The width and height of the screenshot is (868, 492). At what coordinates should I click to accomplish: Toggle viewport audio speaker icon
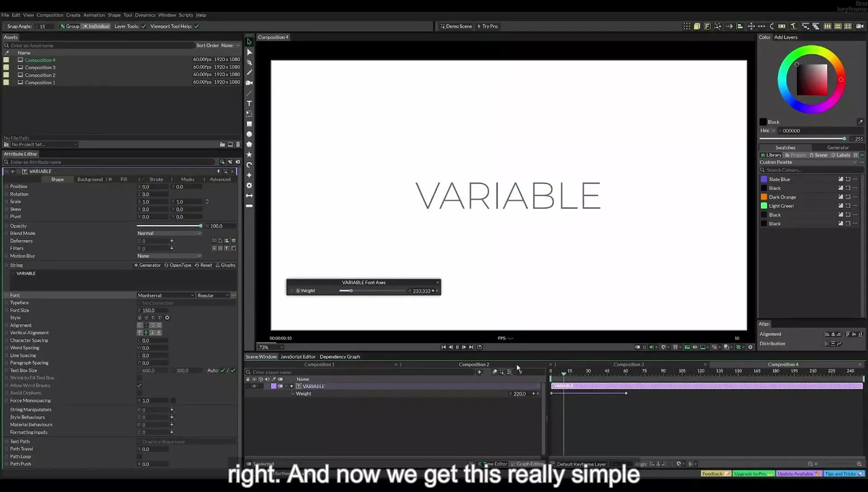pyautogui.click(x=651, y=347)
